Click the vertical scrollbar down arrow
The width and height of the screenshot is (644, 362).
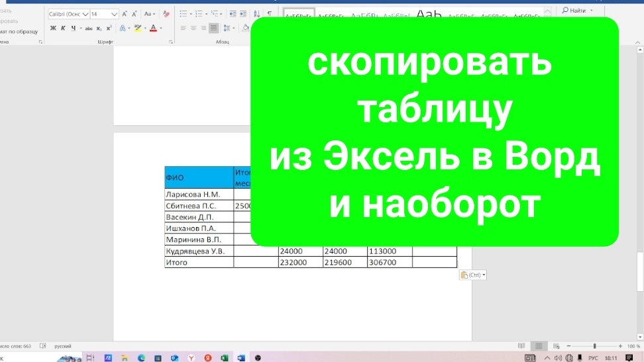pyautogui.click(x=640, y=337)
